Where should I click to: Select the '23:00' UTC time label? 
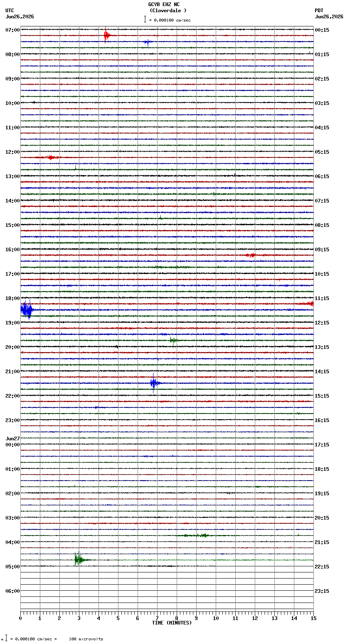tap(13, 420)
